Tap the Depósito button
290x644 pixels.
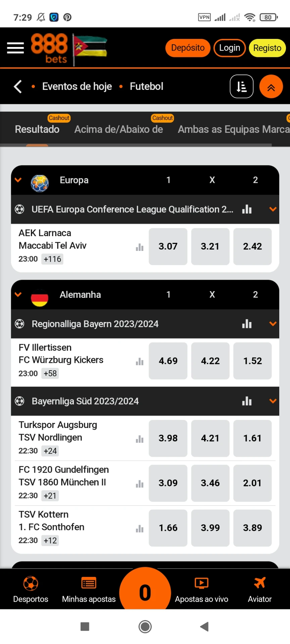[188, 48]
